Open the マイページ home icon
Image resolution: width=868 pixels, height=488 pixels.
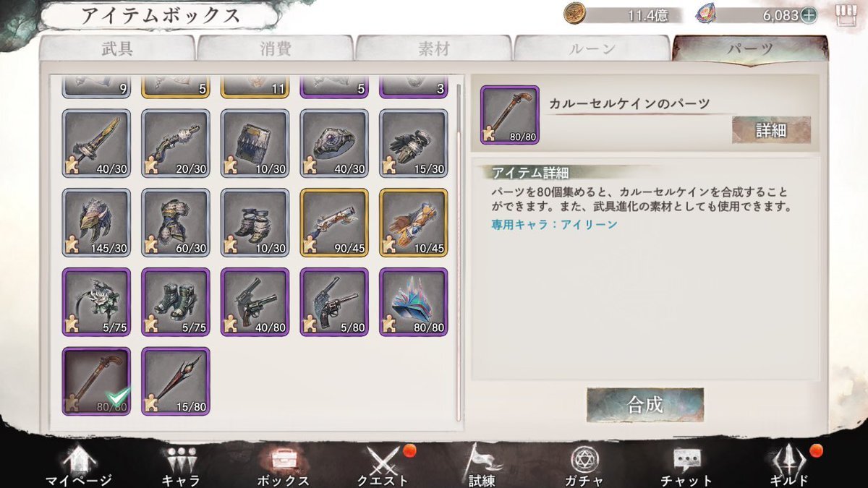[x=79, y=461]
